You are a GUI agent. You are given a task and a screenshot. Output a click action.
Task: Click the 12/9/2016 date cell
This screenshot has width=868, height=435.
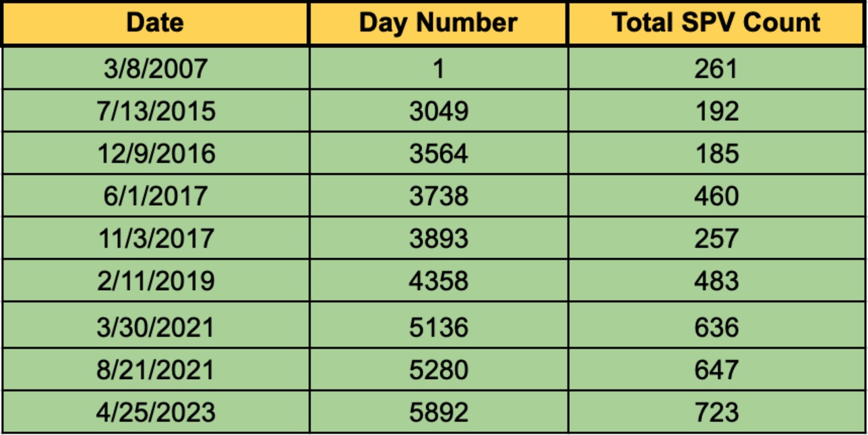pos(155,154)
